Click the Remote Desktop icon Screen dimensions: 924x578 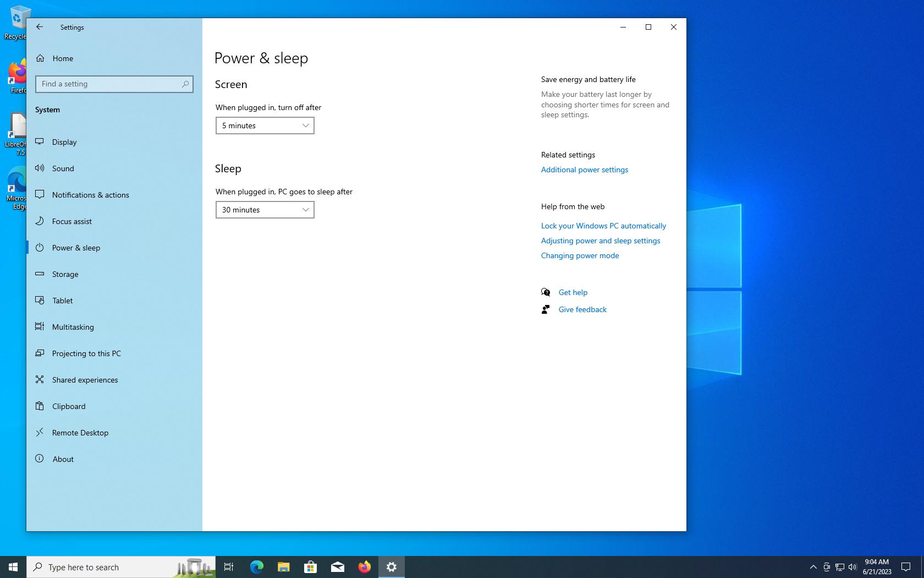[40, 432]
